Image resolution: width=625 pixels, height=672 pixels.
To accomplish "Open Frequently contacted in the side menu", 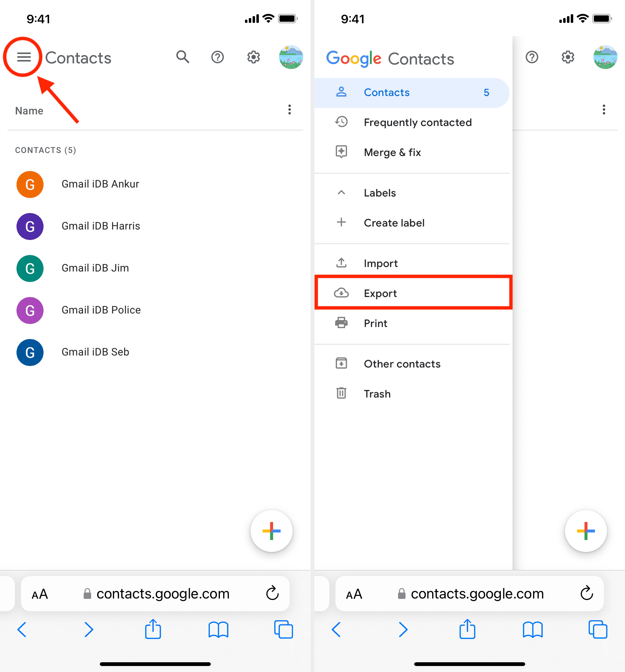I will (x=412, y=123).
